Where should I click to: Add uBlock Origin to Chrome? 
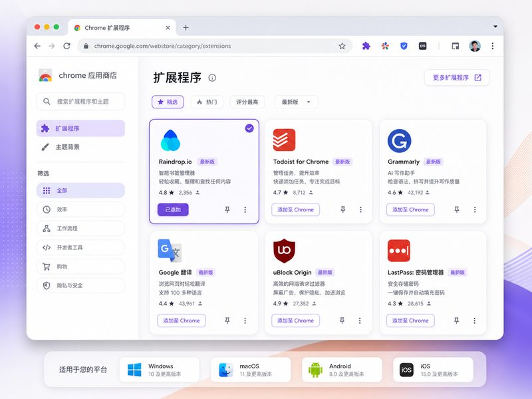click(295, 321)
